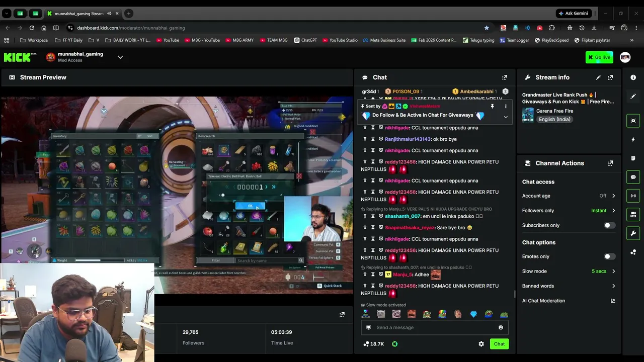The width and height of the screenshot is (644, 362).
Task: Toggle stream preview panel icon in sidebar
Action: click(633, 121)
